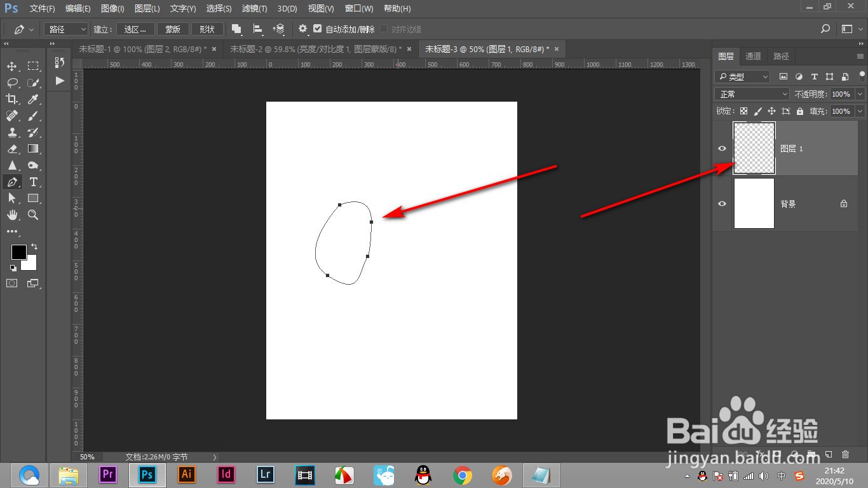Select the Lasso tool

pyautogui.click(x=12, y=83)
